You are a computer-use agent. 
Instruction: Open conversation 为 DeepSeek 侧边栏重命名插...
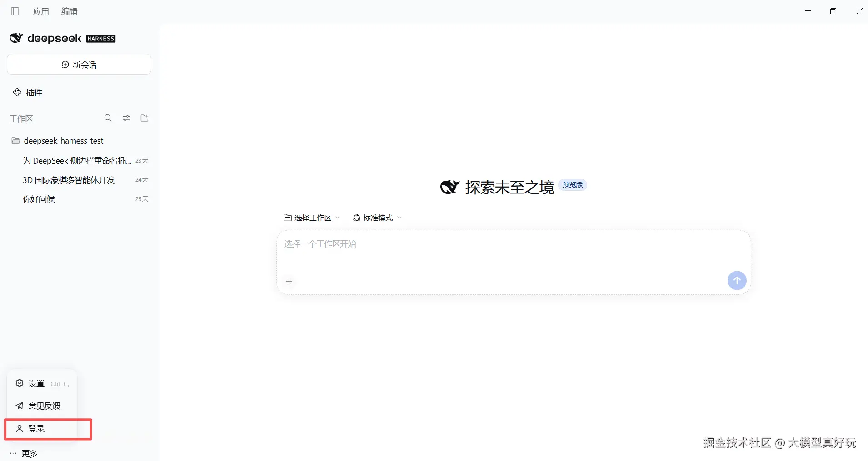point(79,160)
